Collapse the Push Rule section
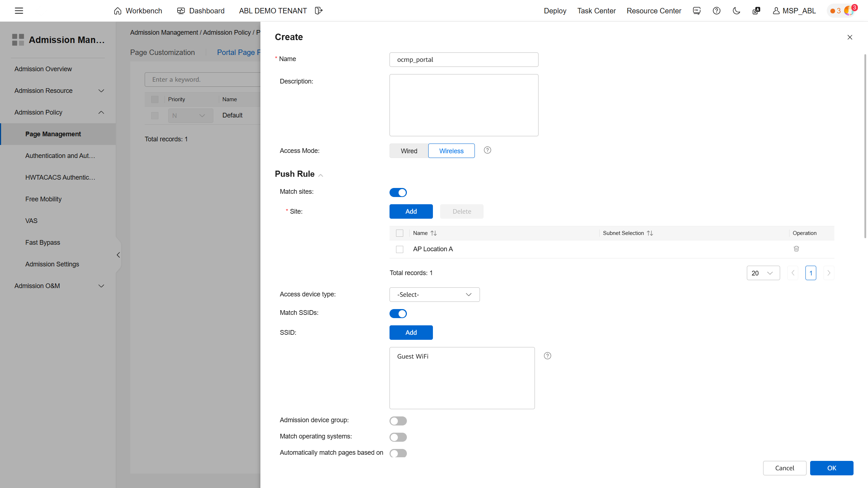868x488 pixels. (x=320, y=175)
